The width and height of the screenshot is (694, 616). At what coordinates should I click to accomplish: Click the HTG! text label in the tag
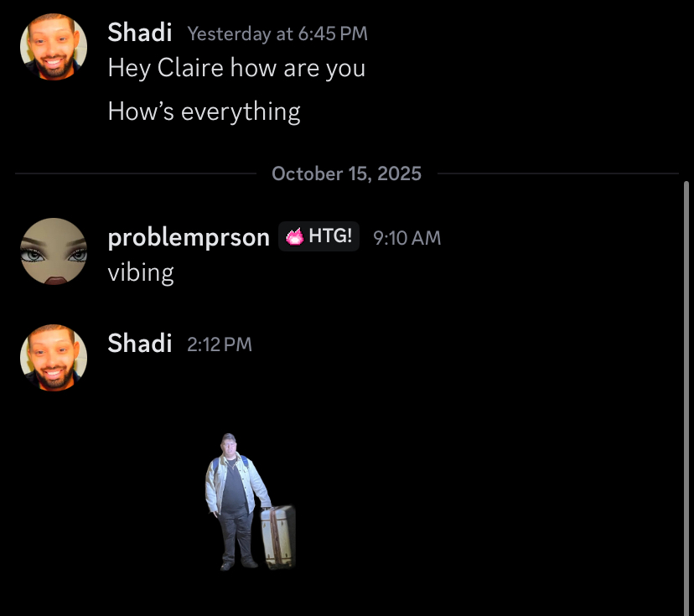(x=330, y=236)
